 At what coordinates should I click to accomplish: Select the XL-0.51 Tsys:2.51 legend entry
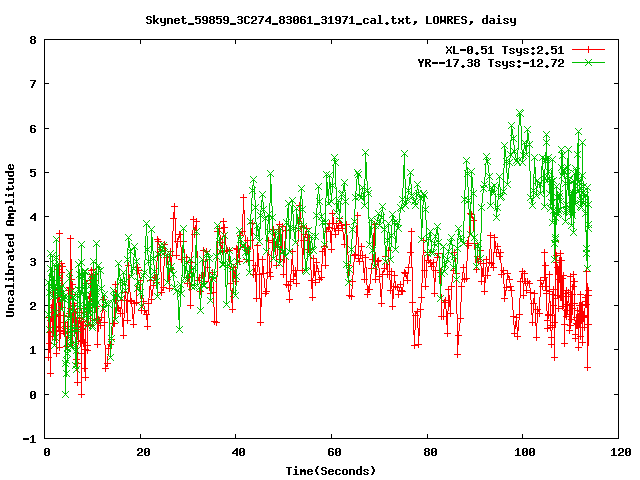coord(504,50)
